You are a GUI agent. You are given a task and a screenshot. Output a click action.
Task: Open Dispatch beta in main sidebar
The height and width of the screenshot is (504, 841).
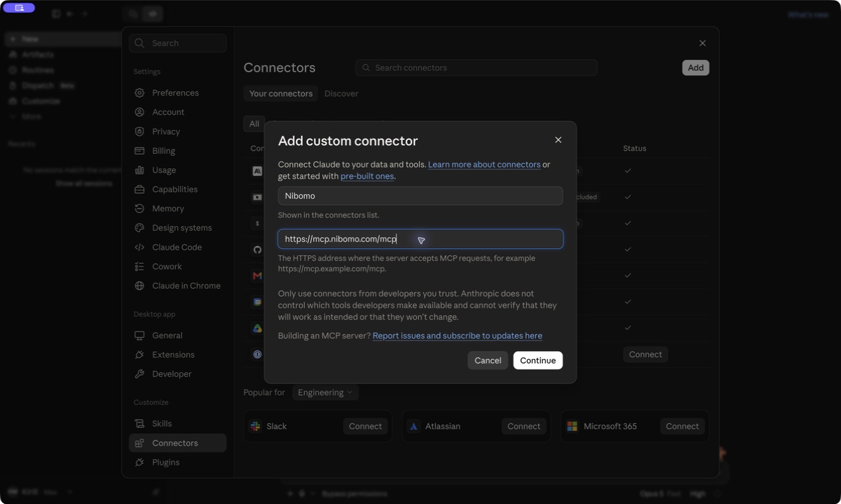(x=43, y=85)
